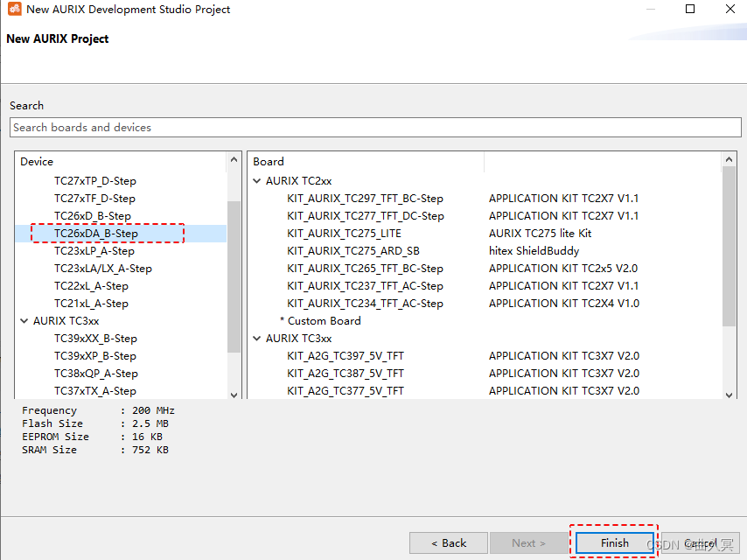Select KIT_A2G_TC397_5V_TFT board

pos(346,356)
